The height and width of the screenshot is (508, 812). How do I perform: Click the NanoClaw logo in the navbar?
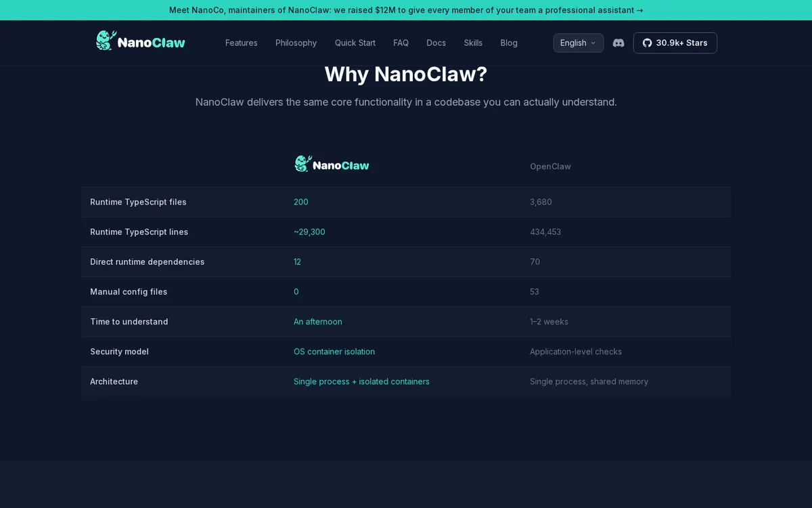(141, 41)
